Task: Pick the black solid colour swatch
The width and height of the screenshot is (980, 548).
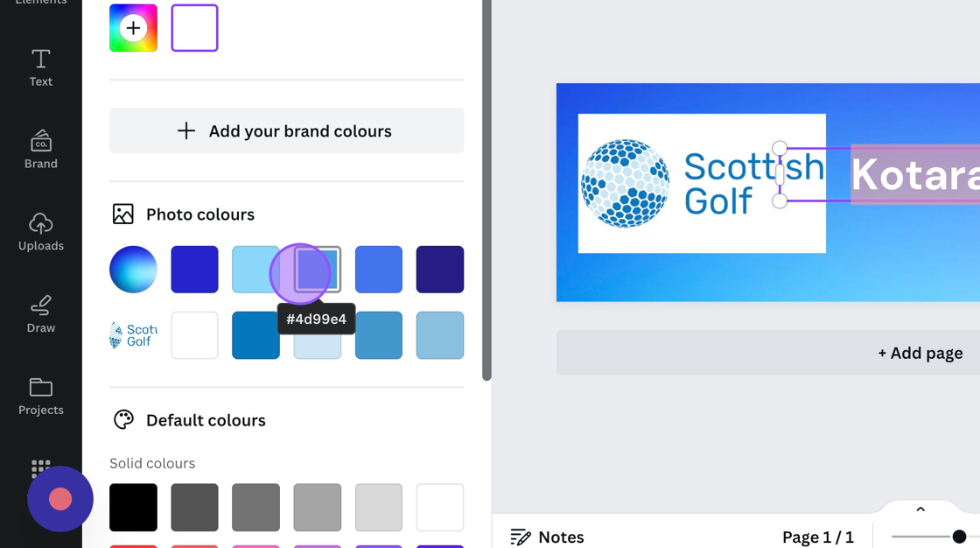Action: pos(133,508)
